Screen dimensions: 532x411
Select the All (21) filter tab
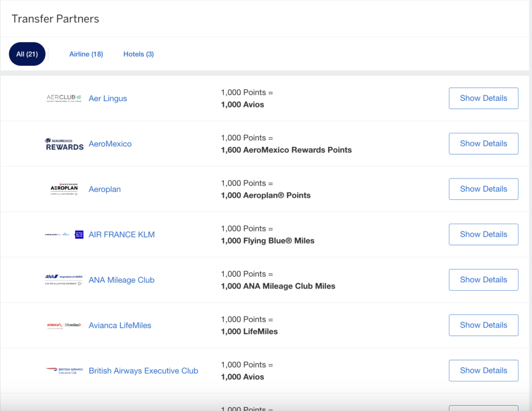pos(27,54)
